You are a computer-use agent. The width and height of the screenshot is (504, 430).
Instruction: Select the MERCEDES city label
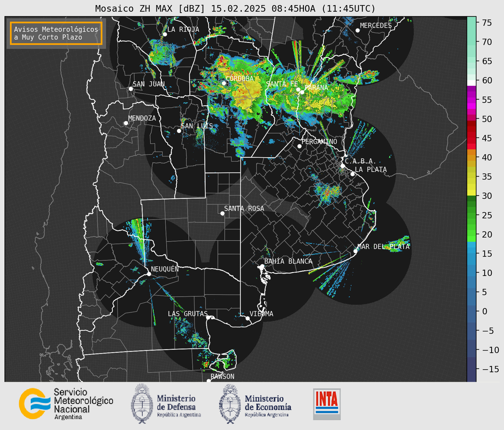click(376, 26)
